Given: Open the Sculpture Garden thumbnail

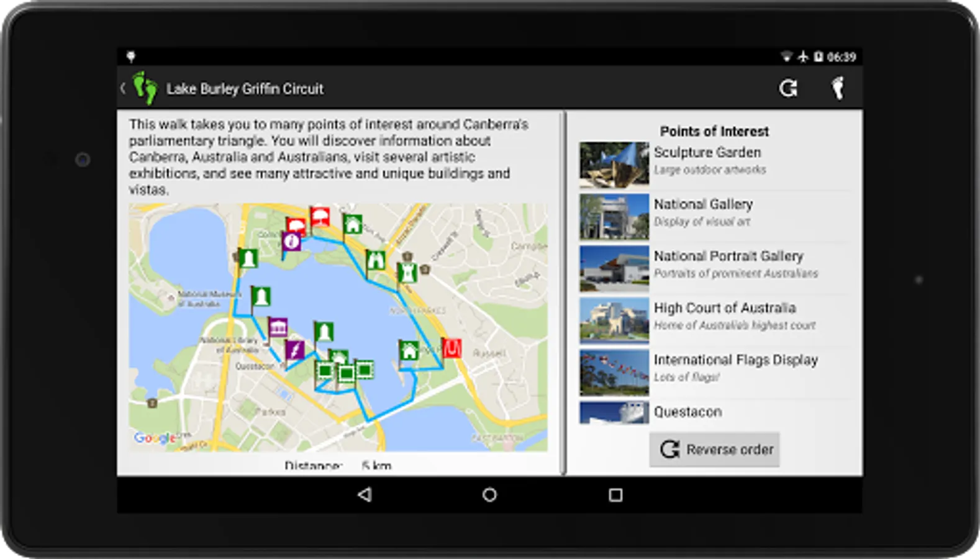Looking at the screenshot, I should pyautogui.click(x=614, y=165).
